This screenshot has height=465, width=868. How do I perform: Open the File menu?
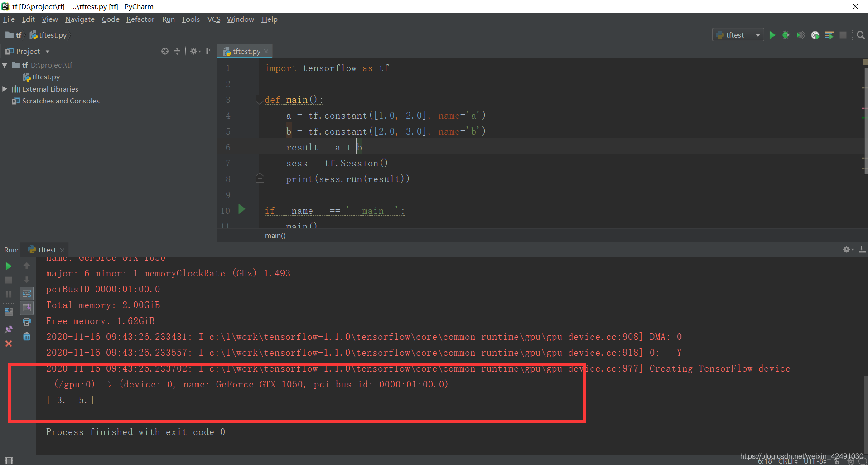[x=9, y=19]
